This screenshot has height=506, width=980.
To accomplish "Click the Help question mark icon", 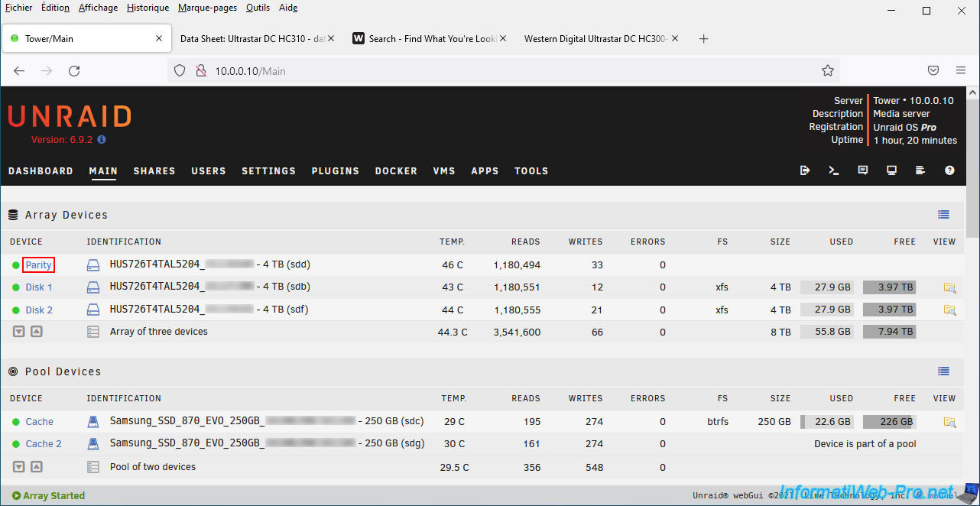I will [949, 170].
